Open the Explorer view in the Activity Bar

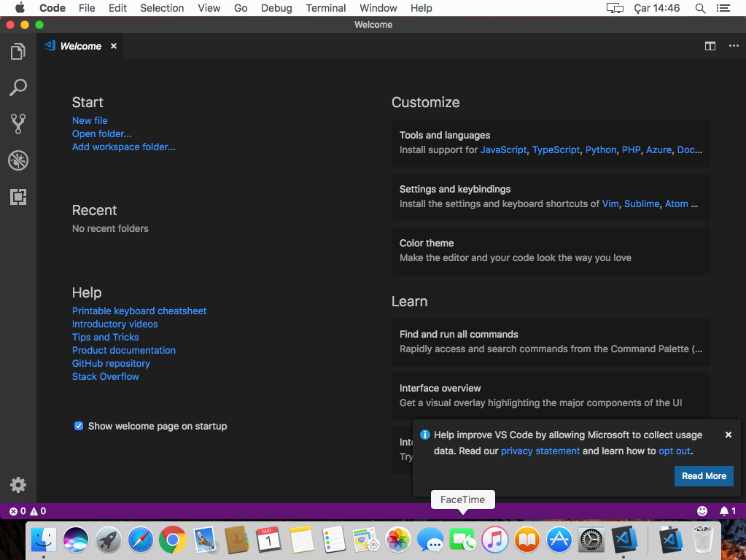[18, 51]
